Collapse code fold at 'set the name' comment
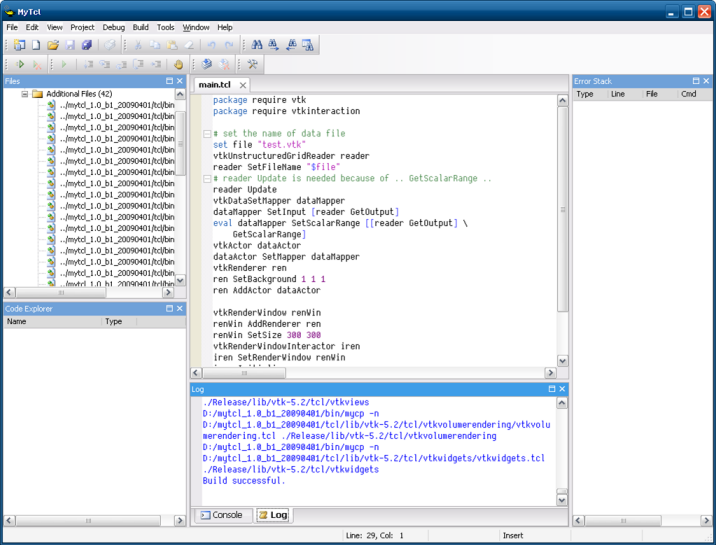Image resolution: width=716 pixels, height=545 pixels. tap(206, 134)
